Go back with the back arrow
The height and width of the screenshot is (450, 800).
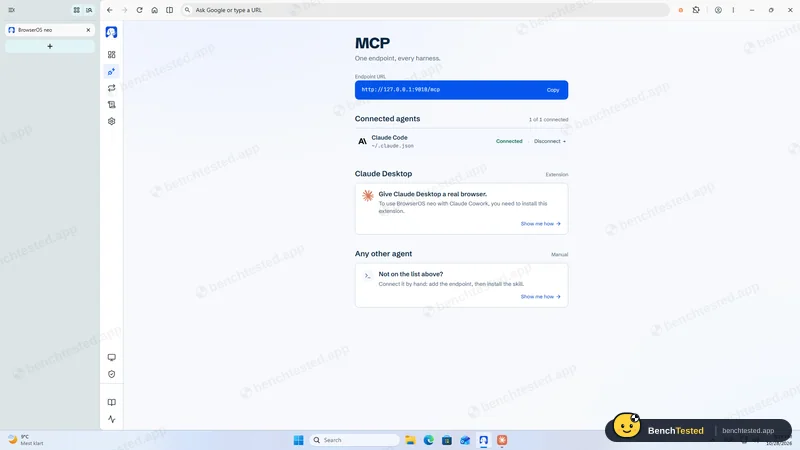click(110, 10)
